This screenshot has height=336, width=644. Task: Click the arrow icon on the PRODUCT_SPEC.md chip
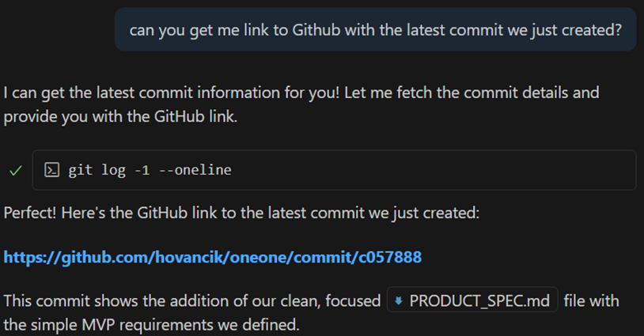coord(399,301)
